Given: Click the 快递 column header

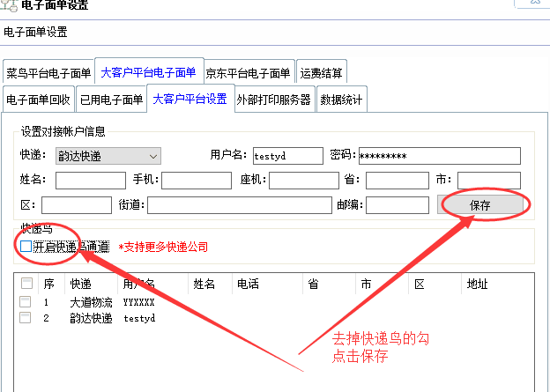Looking at the screenshot, I should pos(80,285).
